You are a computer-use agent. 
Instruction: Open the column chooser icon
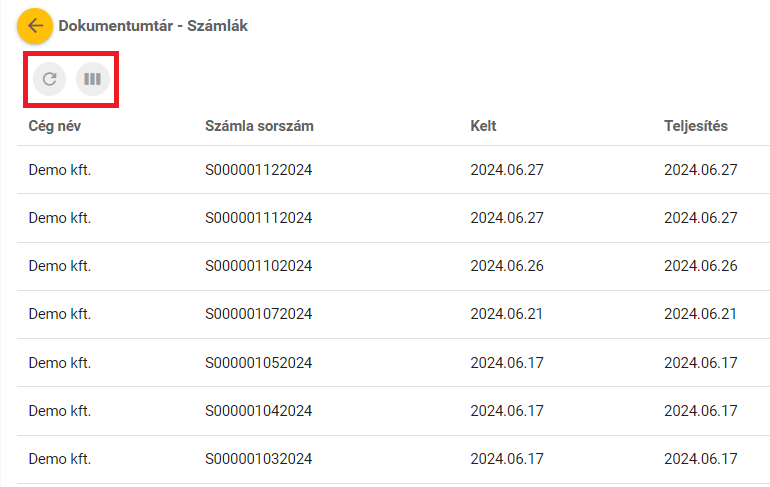click(x=93, y=78)
